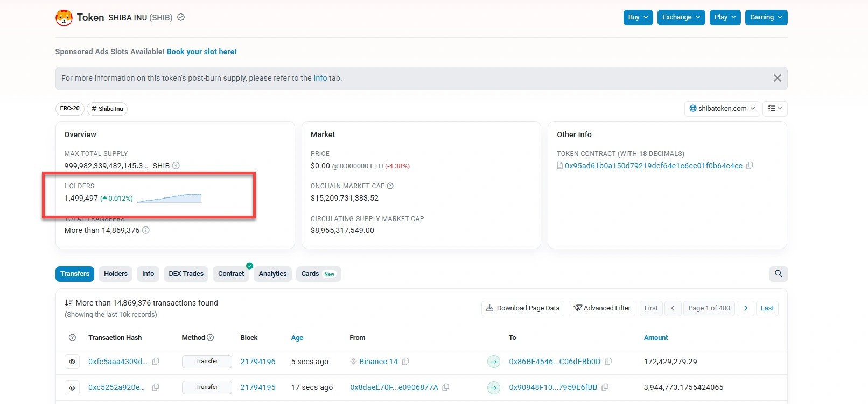868x404 pixels.
Task: Open block 21794196
Action: (258, 362)
